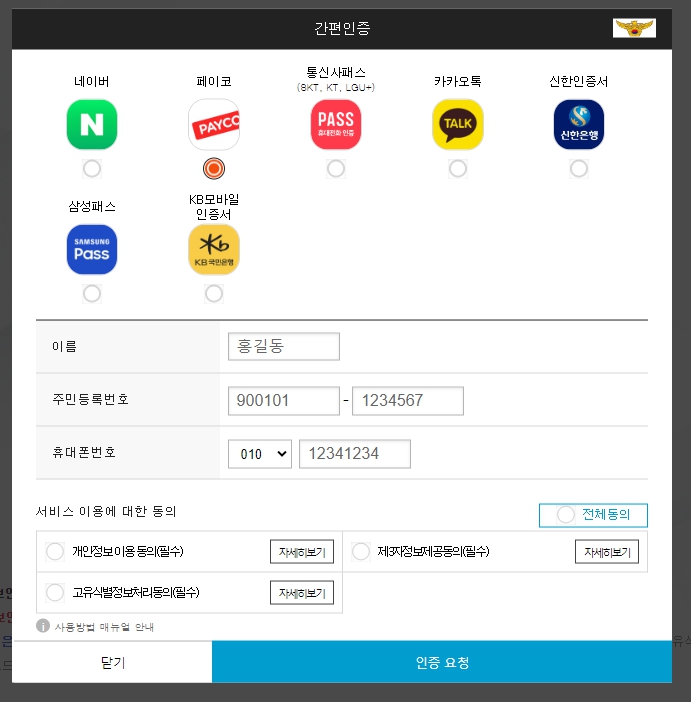Click the police eagle emblem in the header
The height and width of the screenshot is (702, 691).
click(634, 28)
